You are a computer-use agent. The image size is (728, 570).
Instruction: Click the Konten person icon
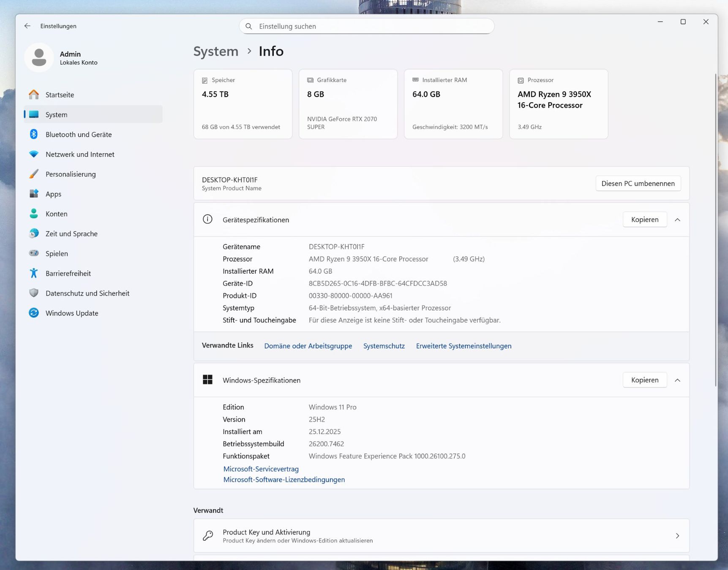(34, 214)
